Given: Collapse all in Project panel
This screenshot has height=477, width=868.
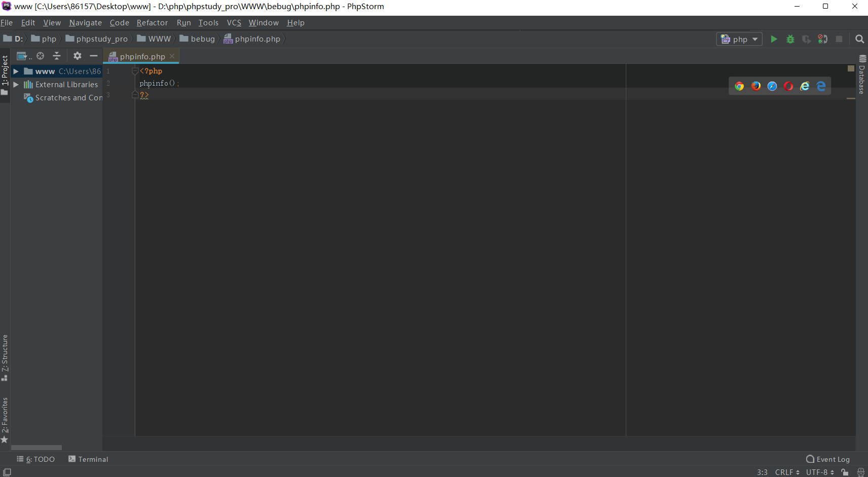Looking at the screenshot, I should pyautogui.click(x=57, y=56).
